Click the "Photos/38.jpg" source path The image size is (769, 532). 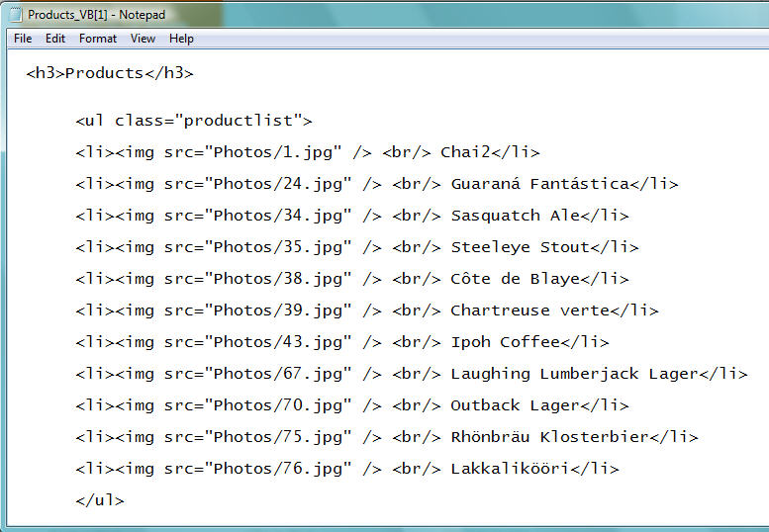277,279
